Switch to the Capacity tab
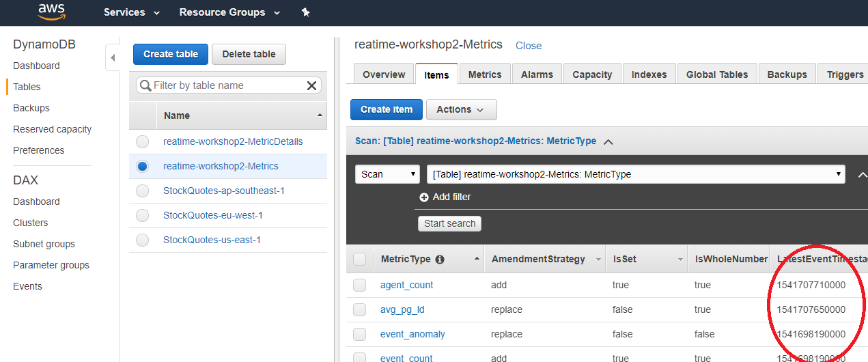Screen dimensions: 868x362 592,74
